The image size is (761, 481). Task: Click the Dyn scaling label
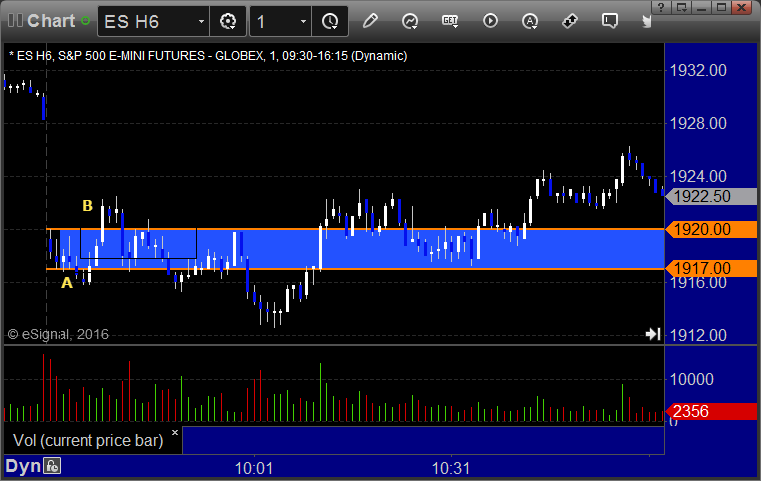pyautogui.click(x=23, y=466)
